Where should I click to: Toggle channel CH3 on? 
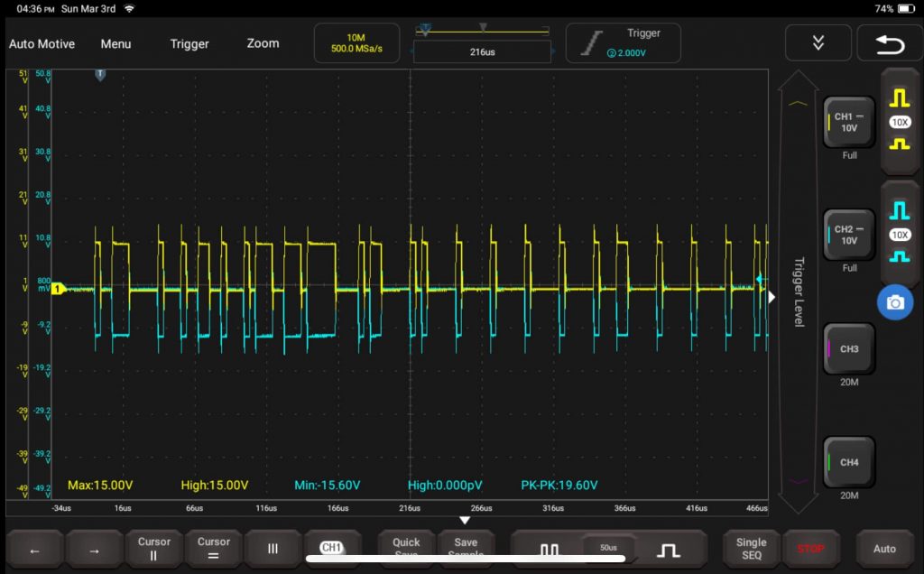pos(848,349)
